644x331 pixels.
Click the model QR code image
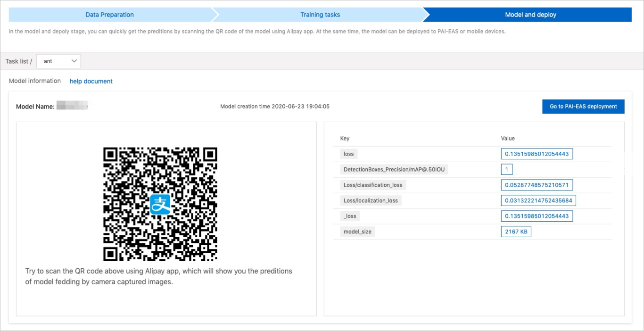(160, 204)
